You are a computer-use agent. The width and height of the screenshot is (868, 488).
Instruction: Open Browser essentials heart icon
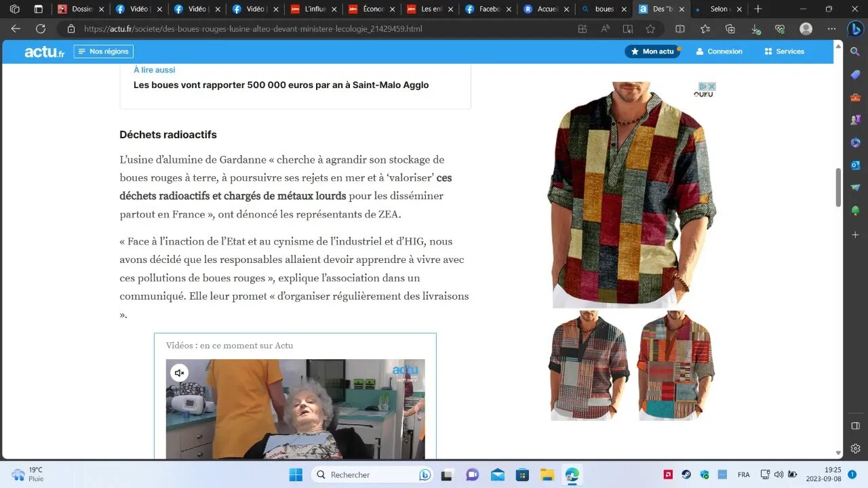coord(781,29)
